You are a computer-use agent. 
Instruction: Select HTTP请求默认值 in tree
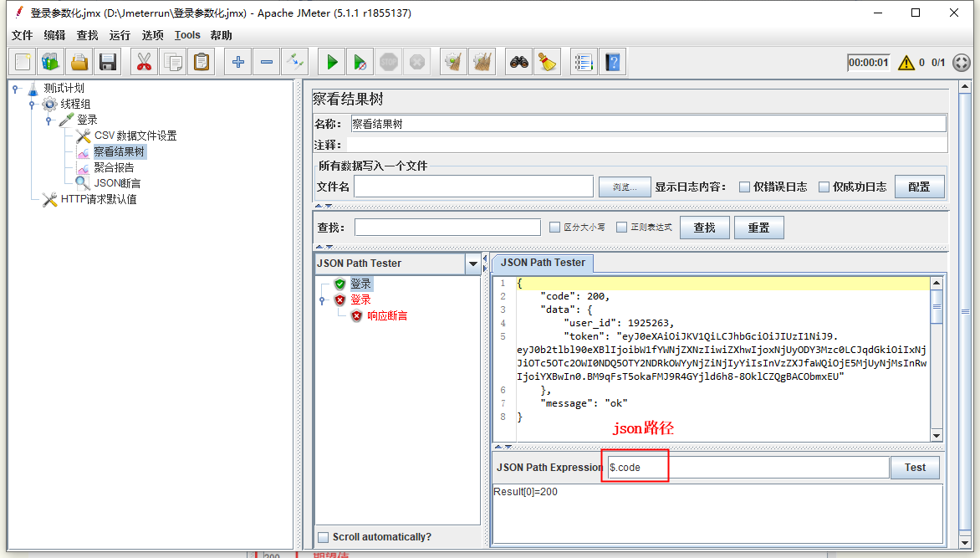(x=98, y=200)
